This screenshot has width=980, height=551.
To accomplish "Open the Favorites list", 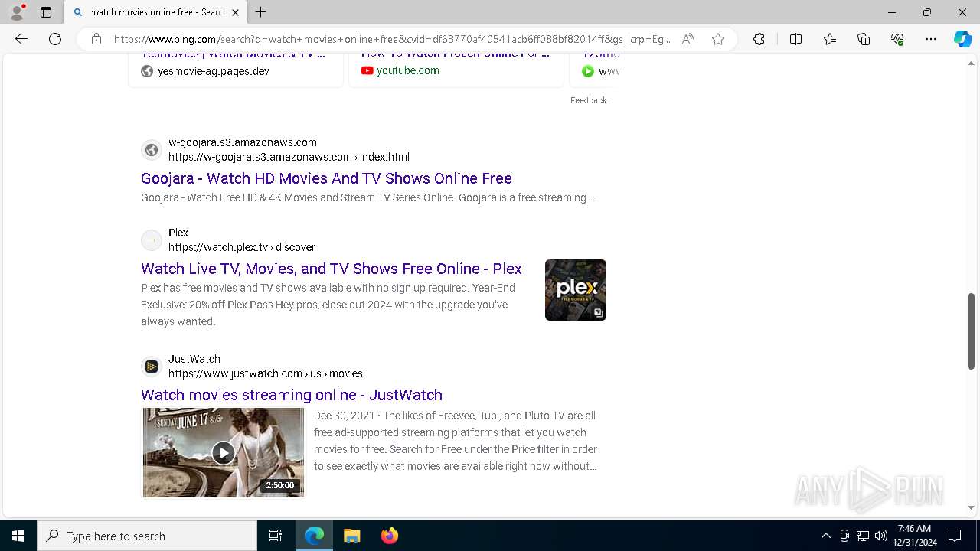I will coord(830,39).
